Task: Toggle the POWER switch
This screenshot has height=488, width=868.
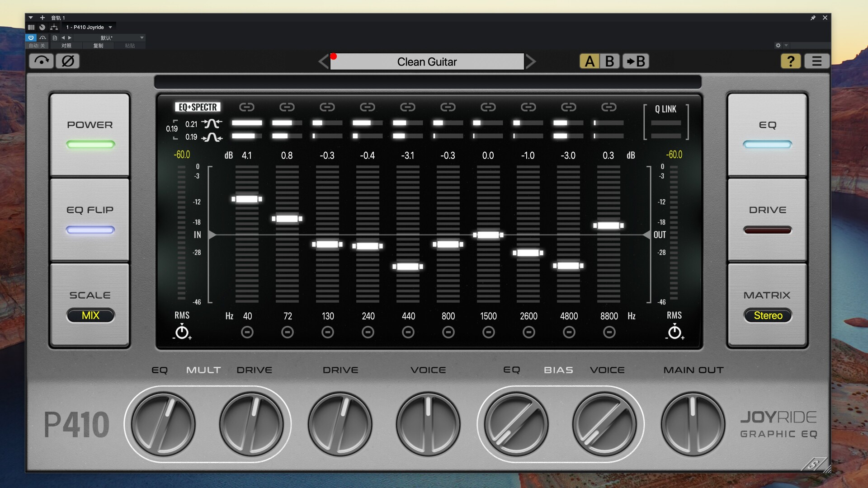Action: (90, 135)
